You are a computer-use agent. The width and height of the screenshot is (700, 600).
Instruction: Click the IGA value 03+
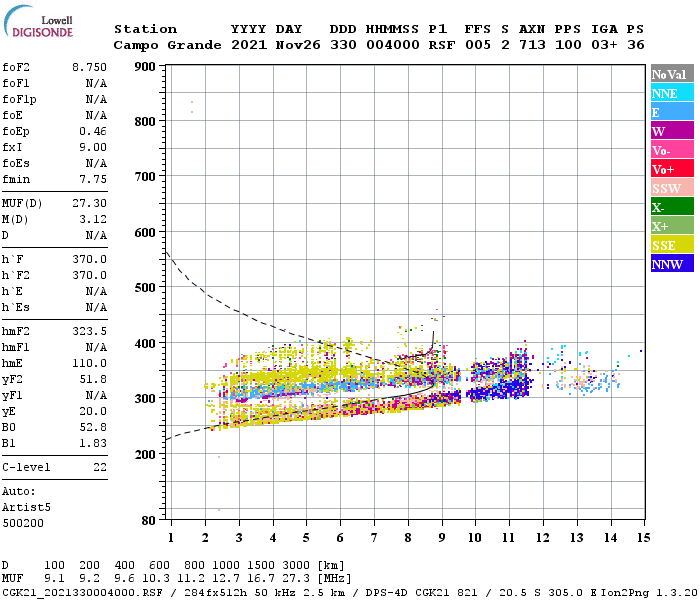click(604, 45)
